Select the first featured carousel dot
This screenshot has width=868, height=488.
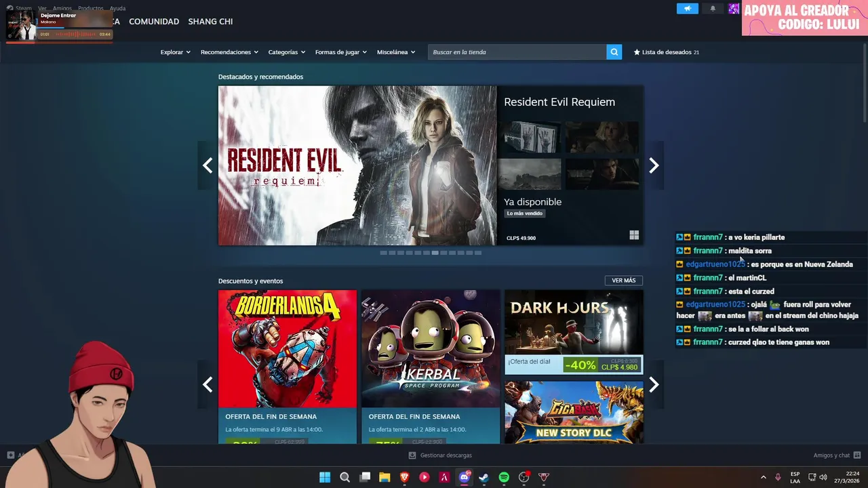point(383,253)
